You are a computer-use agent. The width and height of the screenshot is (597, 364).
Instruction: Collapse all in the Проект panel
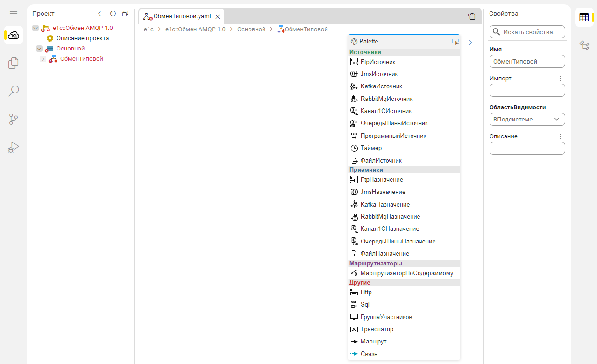coord(125,14)
